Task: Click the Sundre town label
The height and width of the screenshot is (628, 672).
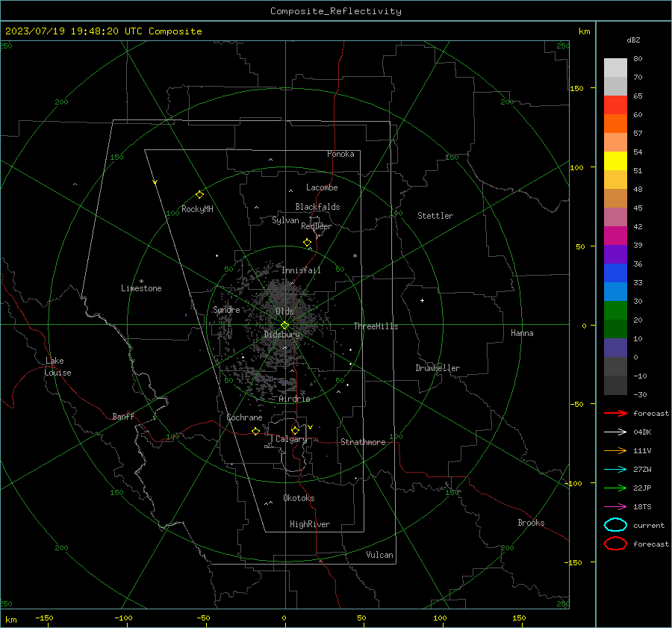Action: coord(226,309)
